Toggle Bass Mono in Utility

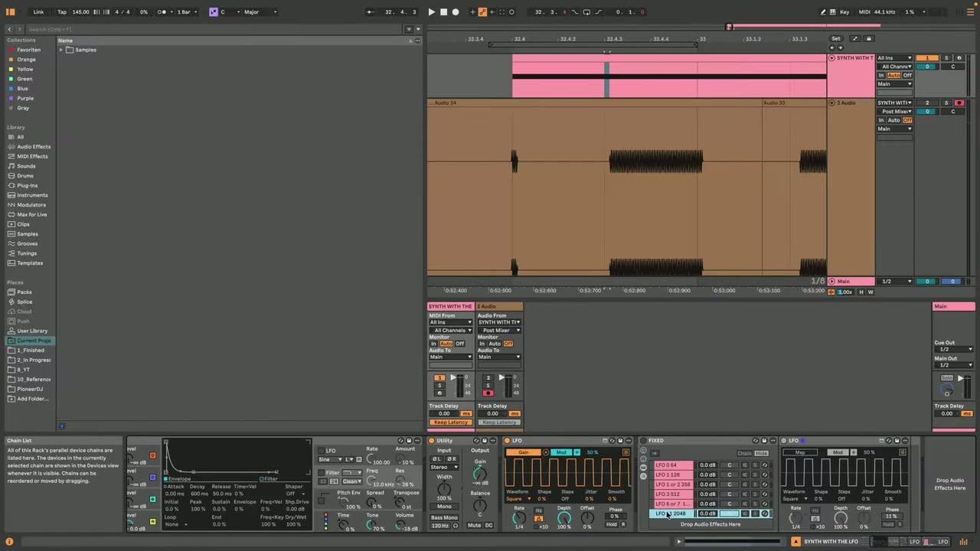coord(444,518)
